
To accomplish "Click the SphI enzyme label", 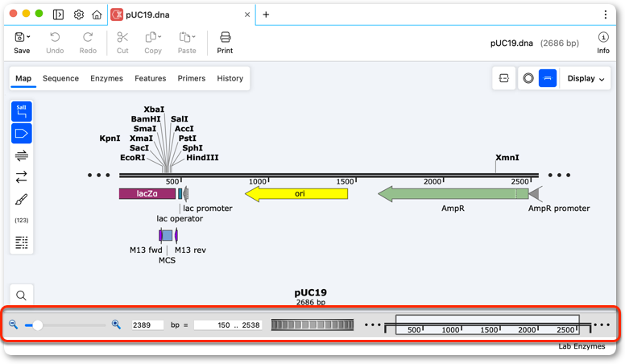I will (x=192, y=148).
